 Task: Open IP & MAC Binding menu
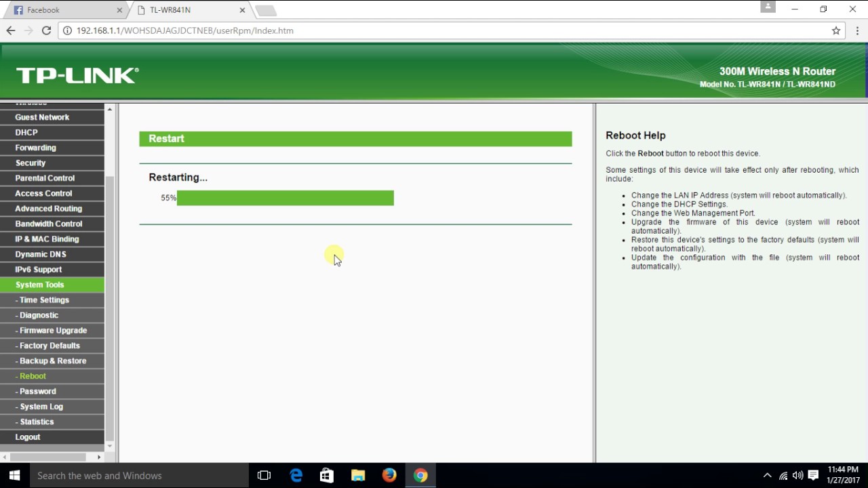tap(52, 239)
